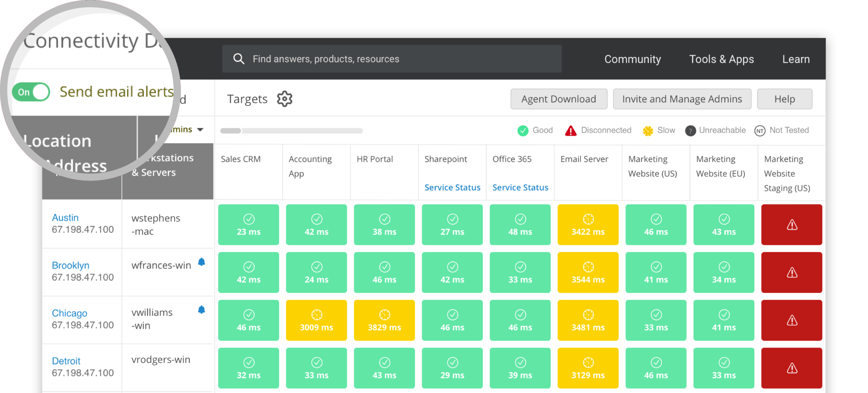
Task: Open the Learn menu
Action: [796, 59]
